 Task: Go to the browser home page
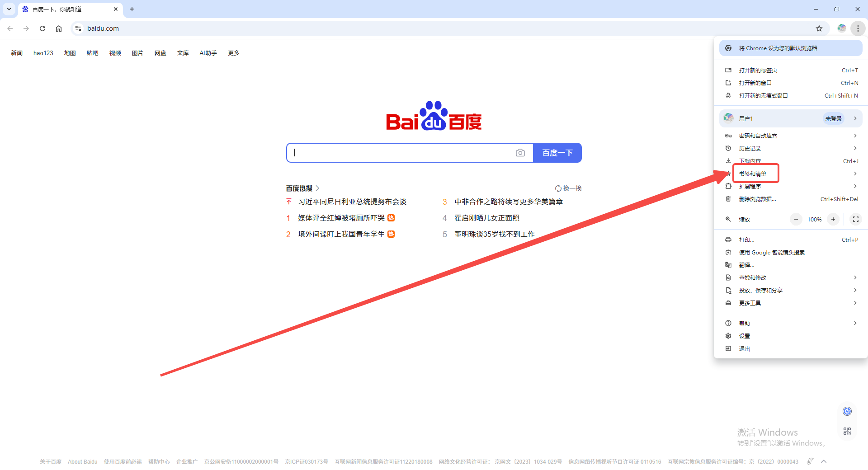tap(59, 28)
